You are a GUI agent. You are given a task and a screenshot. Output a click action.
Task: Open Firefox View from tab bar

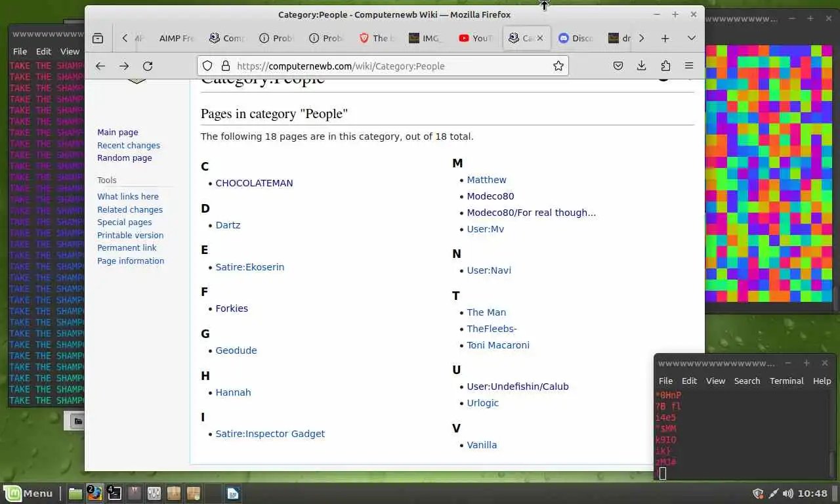point(98,38)
